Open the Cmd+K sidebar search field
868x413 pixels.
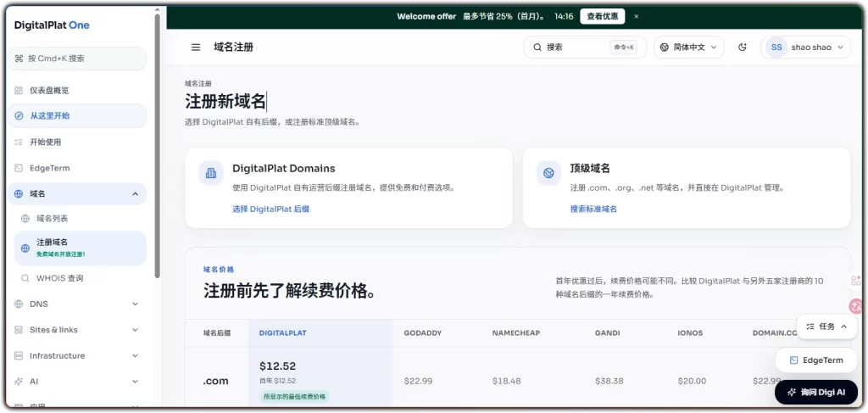tap(77, 59)
